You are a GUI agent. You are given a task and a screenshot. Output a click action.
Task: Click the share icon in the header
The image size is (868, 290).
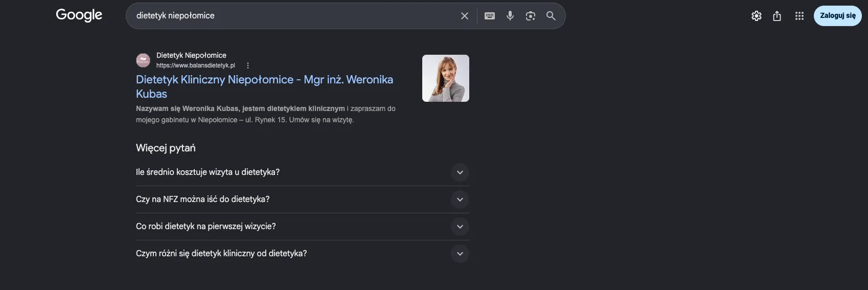click(777, 16)
